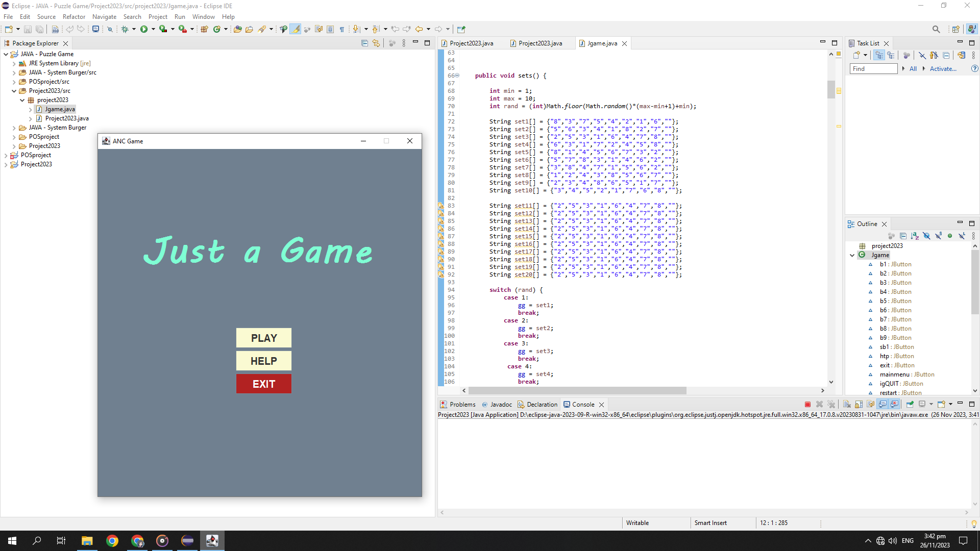Switch to the Declaration tab
This screenshot has height=551, width=980.
pos(537,405)
